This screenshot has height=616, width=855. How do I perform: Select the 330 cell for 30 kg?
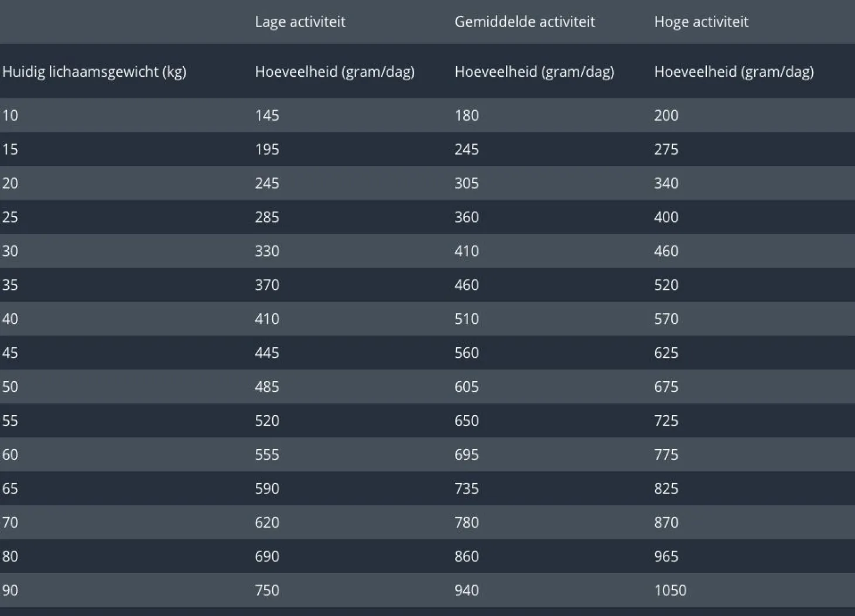(267, 251)
